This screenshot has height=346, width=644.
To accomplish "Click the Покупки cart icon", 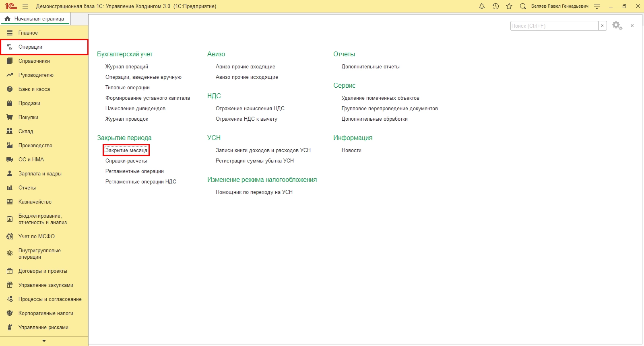I will coord(10,117).
